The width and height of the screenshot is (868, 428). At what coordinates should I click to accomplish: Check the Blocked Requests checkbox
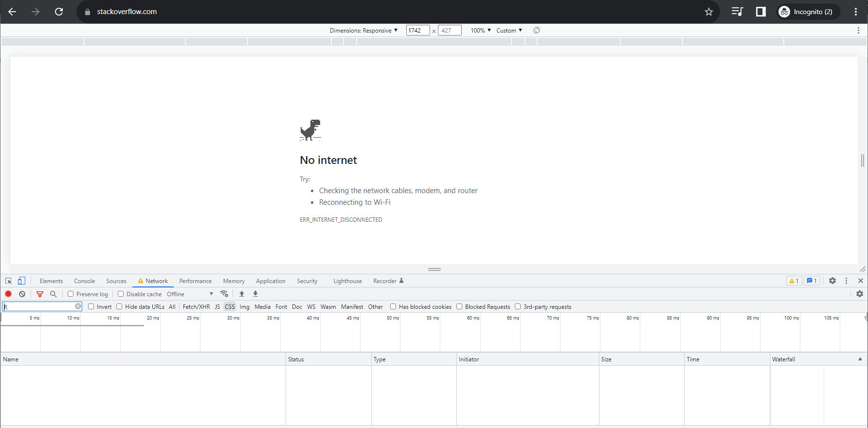pos(459,306)
